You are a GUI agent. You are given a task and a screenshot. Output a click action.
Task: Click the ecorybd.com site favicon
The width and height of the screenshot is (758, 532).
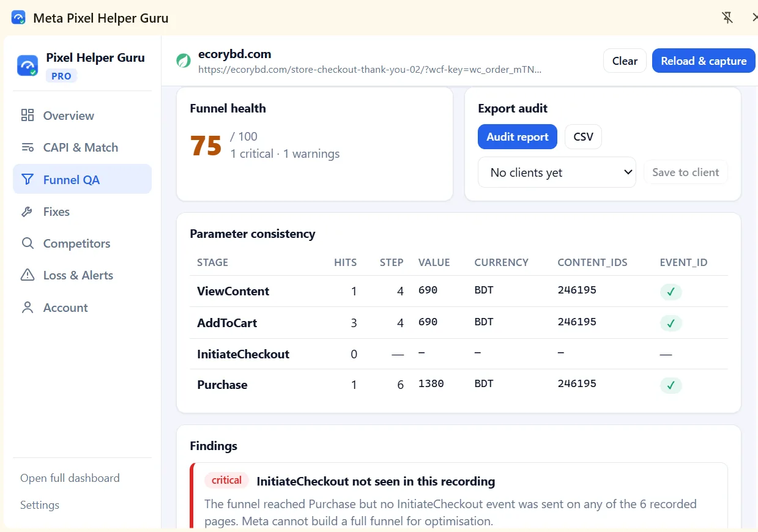[183, 61]
